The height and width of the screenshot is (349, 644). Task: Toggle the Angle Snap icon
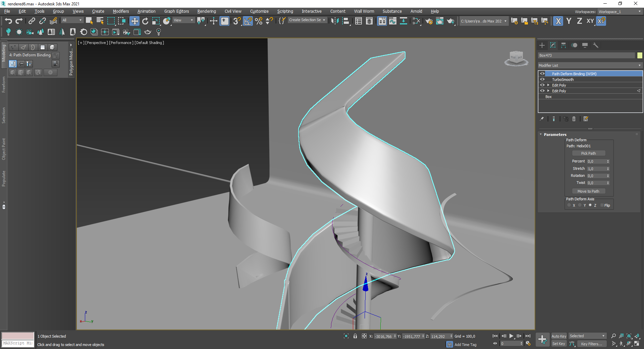pyautogui.click(x=248, y=21)
